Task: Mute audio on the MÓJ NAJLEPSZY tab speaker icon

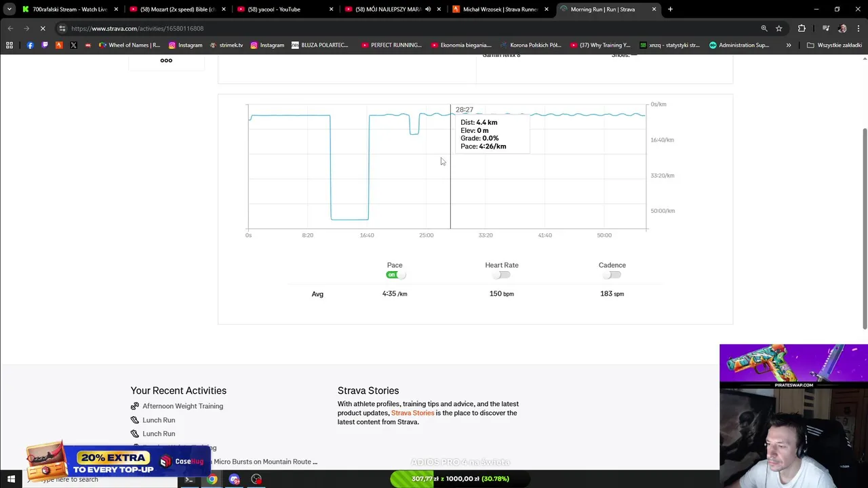Action: [x=428, y=9]
